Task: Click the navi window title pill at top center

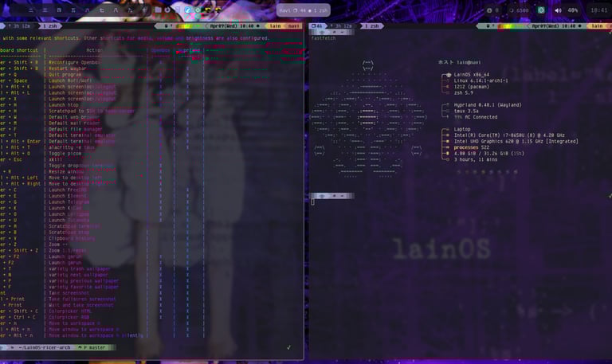Action: 304,10
